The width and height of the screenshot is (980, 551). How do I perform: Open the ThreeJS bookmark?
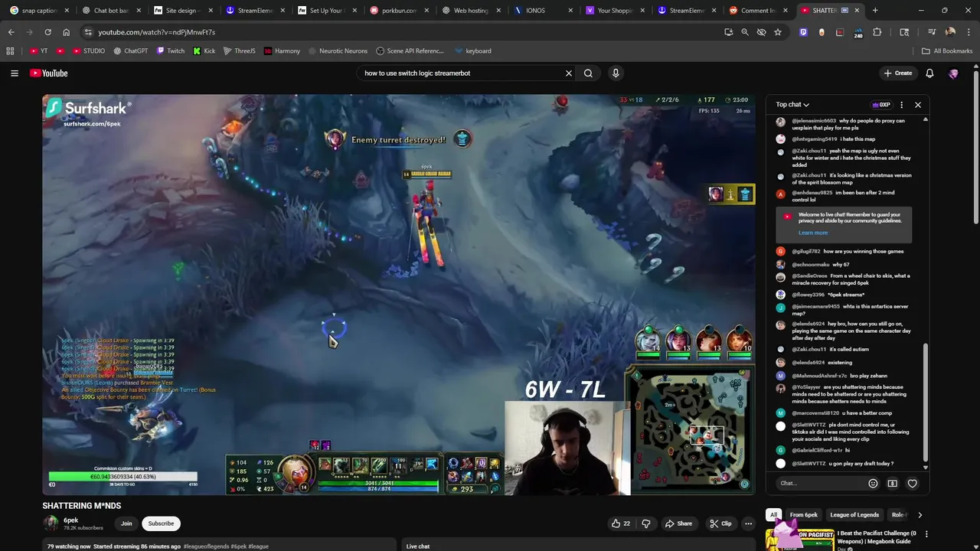click(240, 51)
